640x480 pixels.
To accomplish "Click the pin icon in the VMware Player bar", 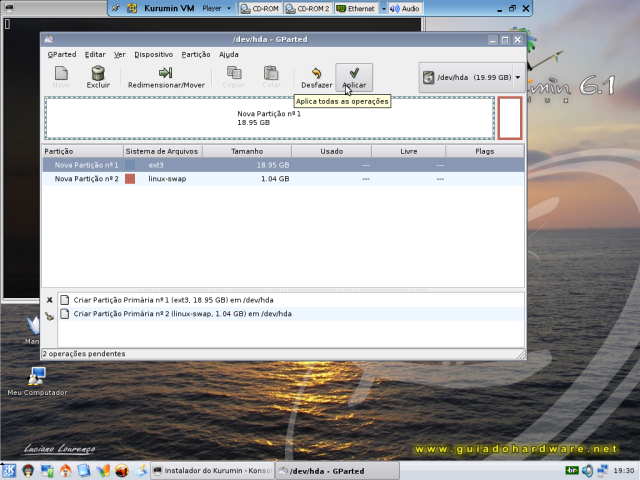I will pyautogui.click(x=116, y=8).
